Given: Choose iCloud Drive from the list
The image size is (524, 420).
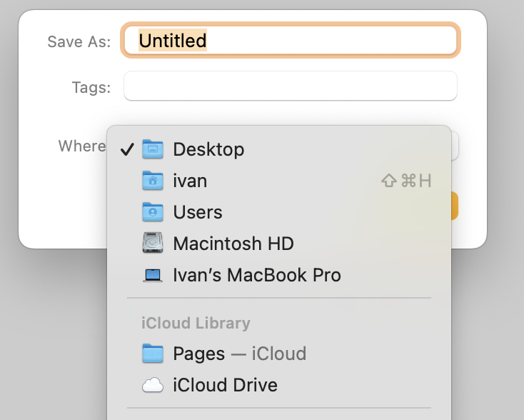Looking at the screenshot, I should [x=225, y=386].
